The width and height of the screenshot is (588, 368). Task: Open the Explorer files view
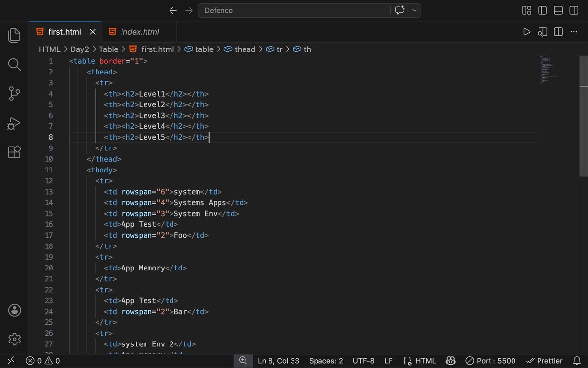14,35
